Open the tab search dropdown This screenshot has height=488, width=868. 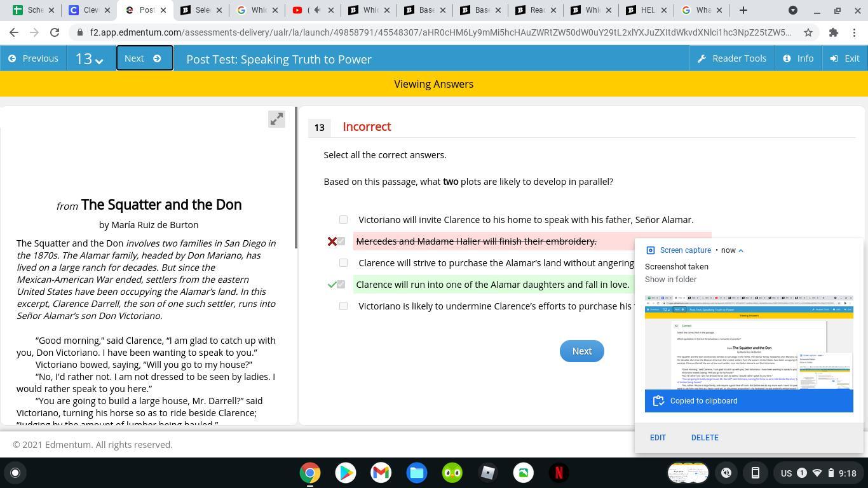pyautogui.click(x=793, y=10)
